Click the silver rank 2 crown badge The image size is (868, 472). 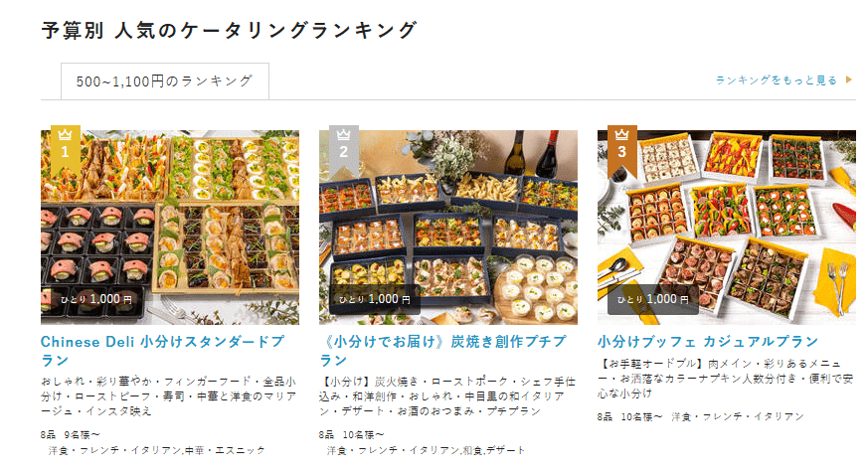coord(344,151)
